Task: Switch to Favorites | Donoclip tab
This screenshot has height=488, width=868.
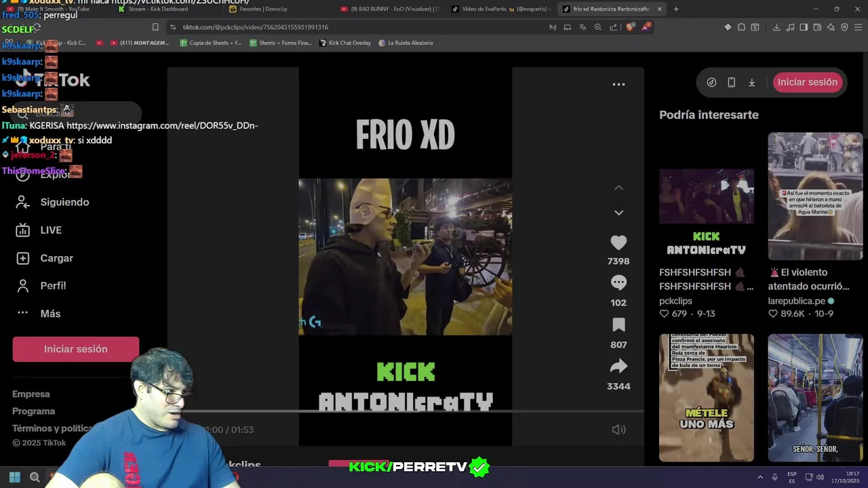Action: 263,9
